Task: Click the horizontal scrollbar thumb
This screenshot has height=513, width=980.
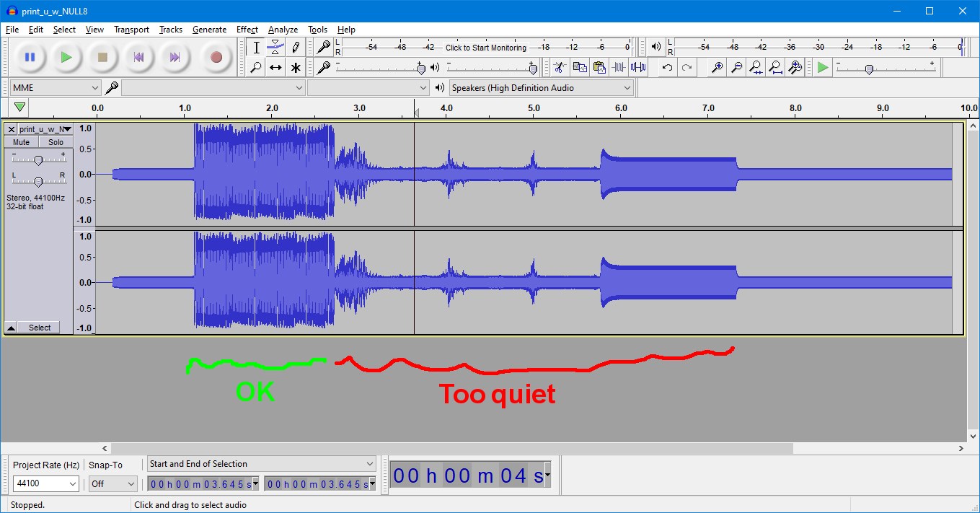Action: tap(451, 448)
